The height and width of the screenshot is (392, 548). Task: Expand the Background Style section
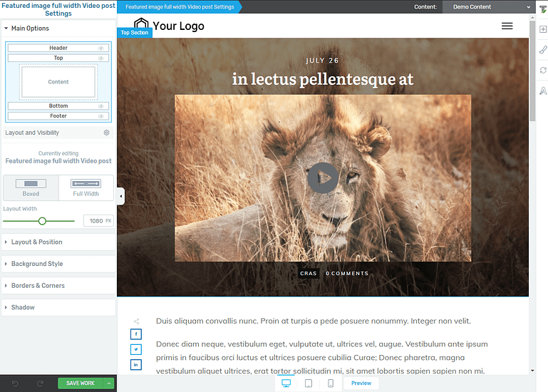point(58,264)
